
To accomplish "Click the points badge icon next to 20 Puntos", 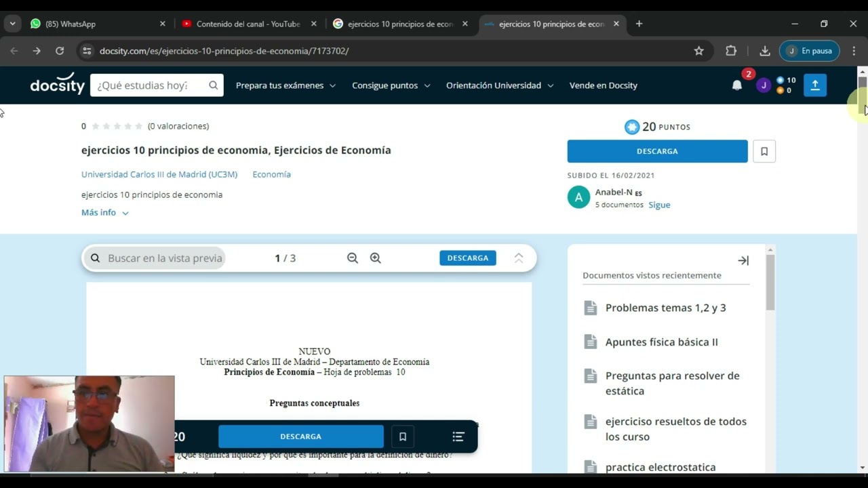I will point(632,127).
